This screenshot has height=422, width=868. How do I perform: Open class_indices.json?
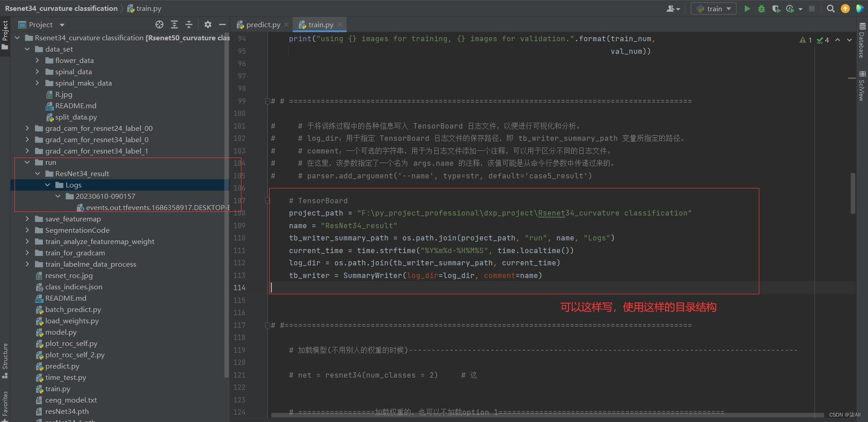69,287
